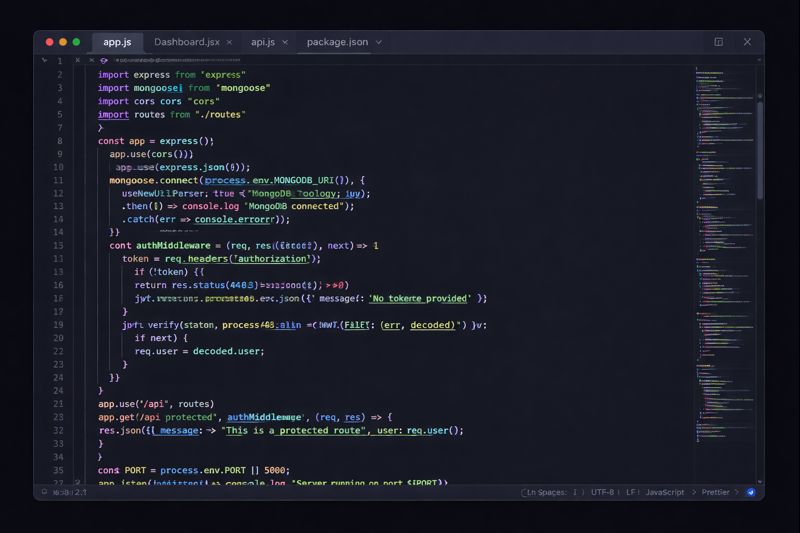Screen dimensions: 800x533
Task: Click the import express from 'express' line
Action: [172, 75]
